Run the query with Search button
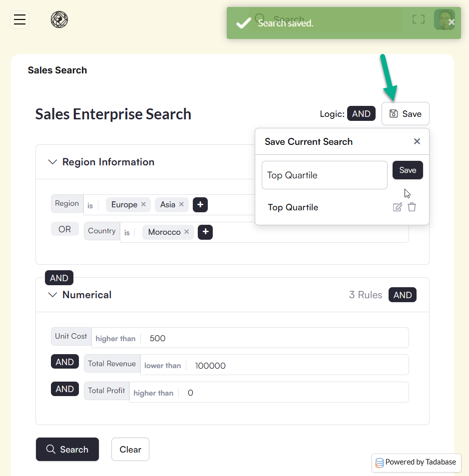 click(x=67, y=450)
